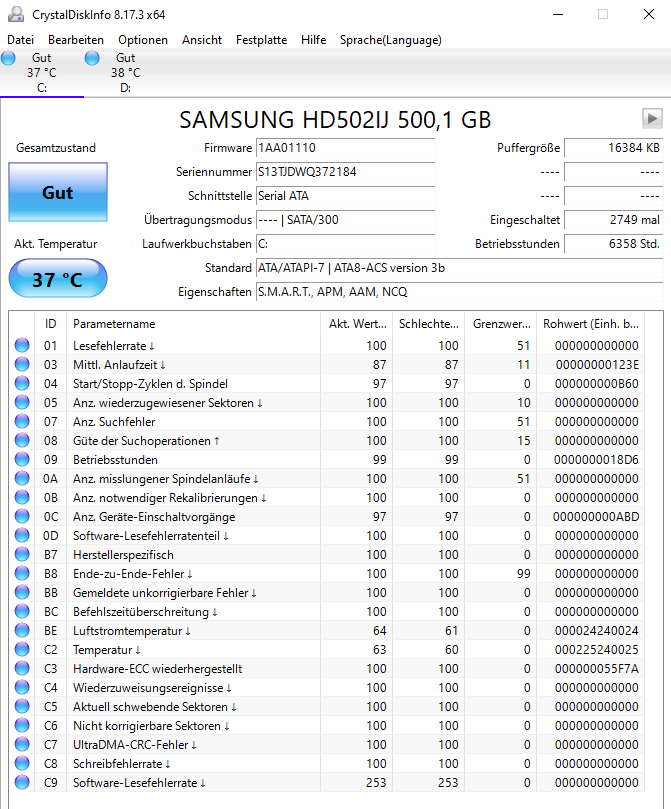Click status circle of Software-Lesefehlerratenteil row
This screenshot has height=809, width=671.
tap(22, 536)
